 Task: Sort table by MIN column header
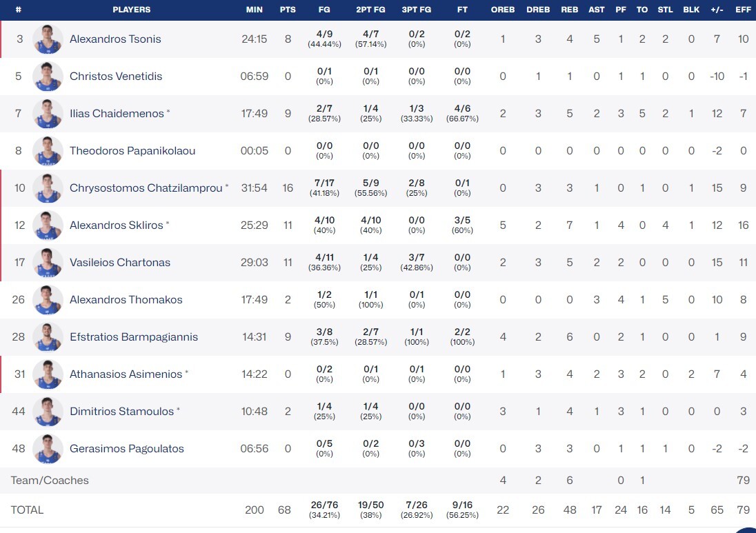[255, 10]
